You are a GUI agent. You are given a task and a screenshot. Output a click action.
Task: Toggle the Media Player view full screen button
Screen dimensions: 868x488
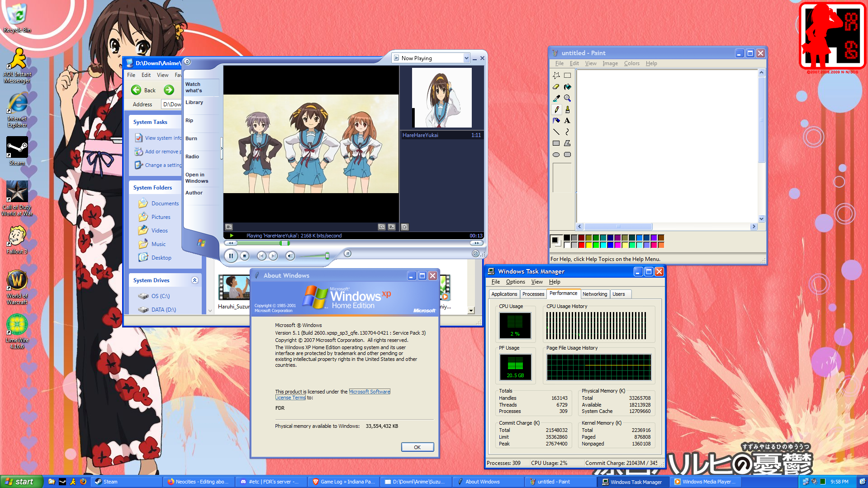pos(392,227)
